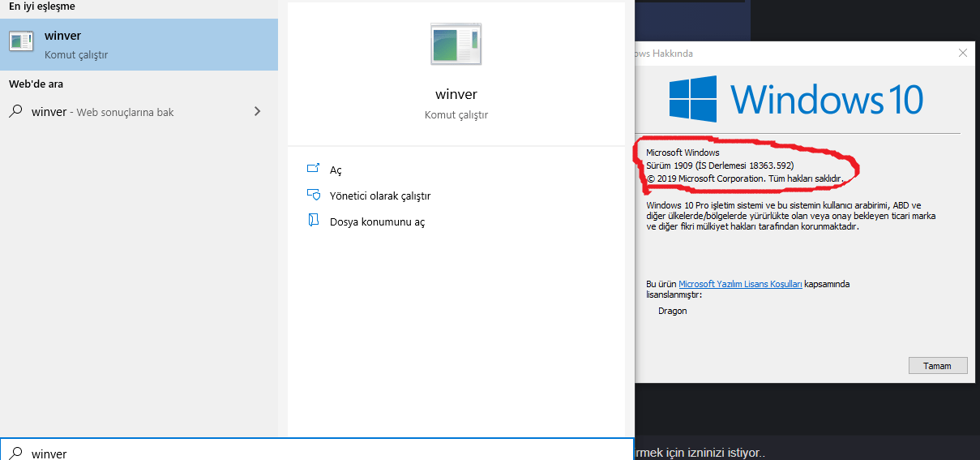Click the magnifier icon in search box
Viewport: 980px width, 460px height.
point(15,453)
